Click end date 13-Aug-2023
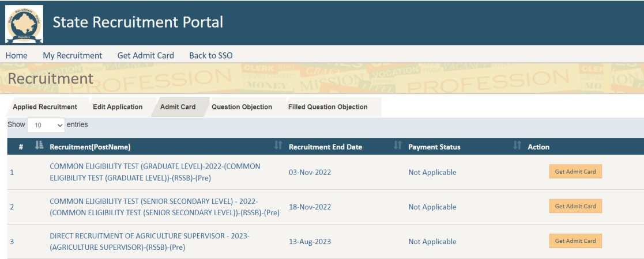 310,241
